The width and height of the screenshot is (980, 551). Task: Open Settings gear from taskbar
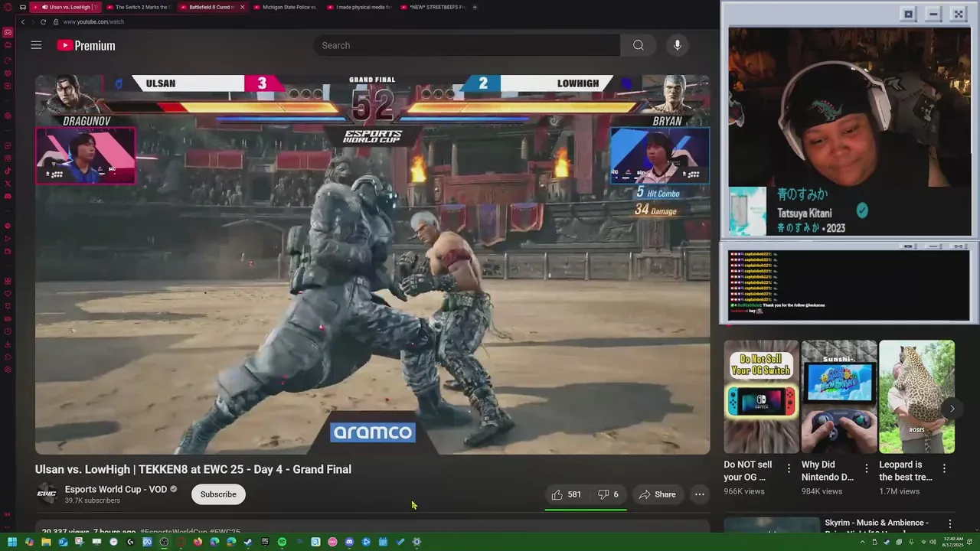pos(416,542)
